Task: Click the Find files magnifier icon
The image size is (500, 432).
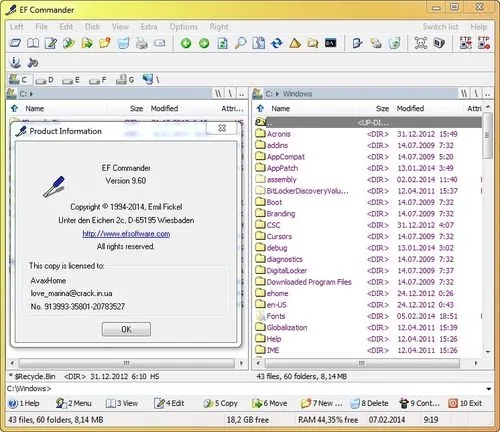Action: 240,43
